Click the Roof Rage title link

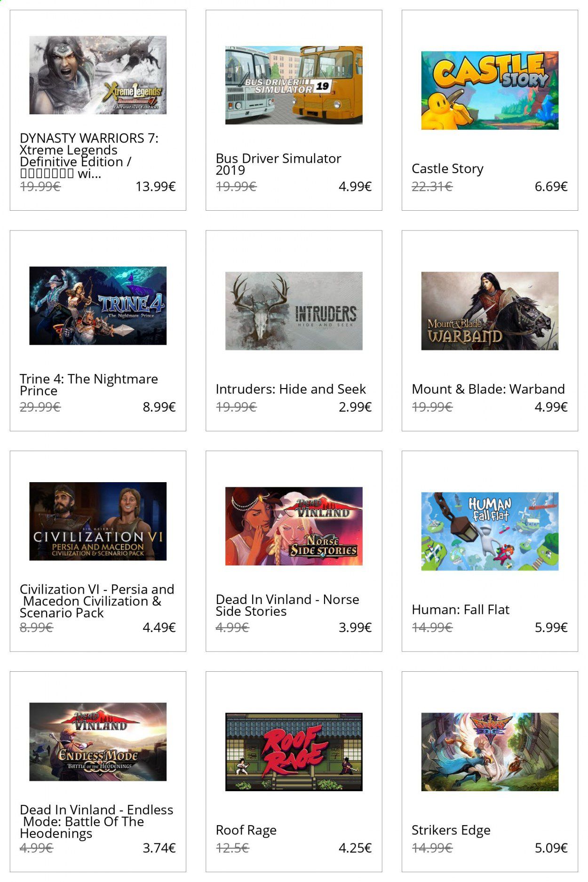pos(246,830)
